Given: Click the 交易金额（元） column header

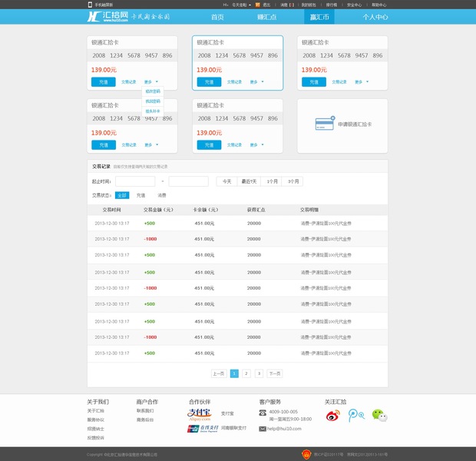Looking at the screenshot, I should click(x=158, y=210).
